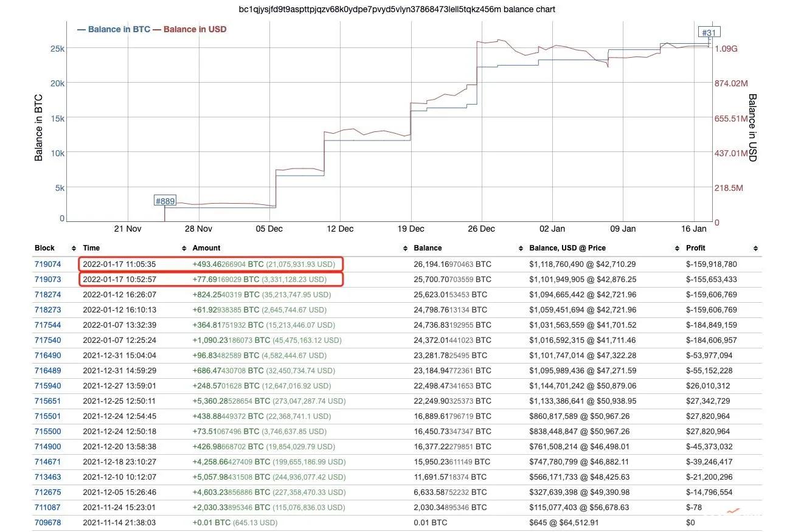787x532 pixels.
Task: Open block 719073 link
Action: (x=48, y=279)
